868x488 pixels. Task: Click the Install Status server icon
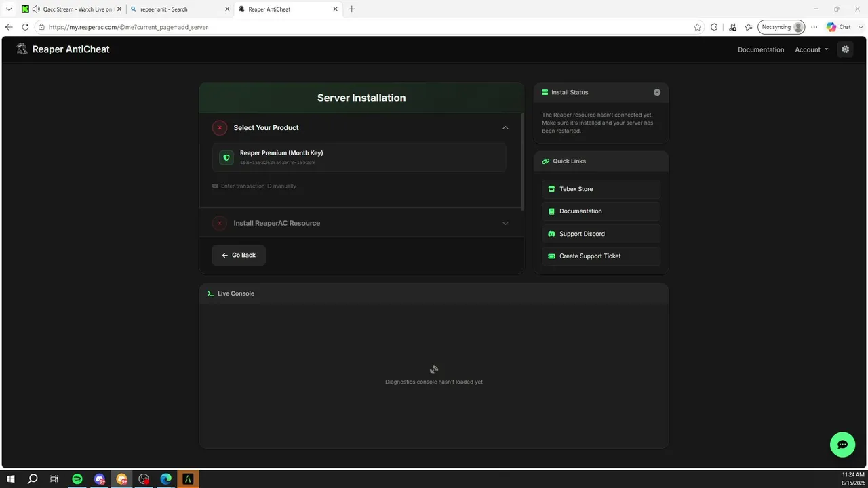545,92
